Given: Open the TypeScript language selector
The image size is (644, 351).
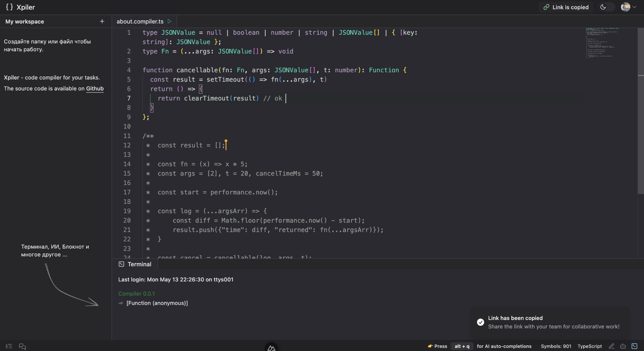Looking at the screenshot, I should click(x=589, y=346).
